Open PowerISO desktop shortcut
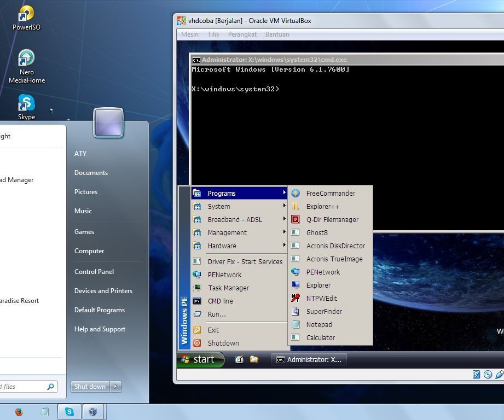Image resolution: width=504 pixels, height=420 pixels. click(26, 17)
